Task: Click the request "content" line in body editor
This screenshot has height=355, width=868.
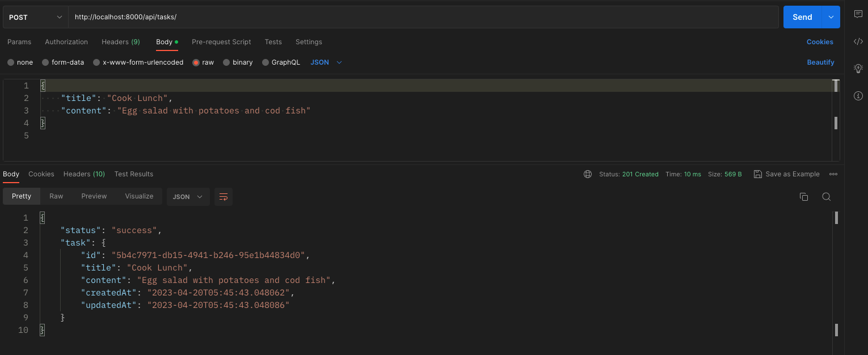Action: click(x=186, y=111)
